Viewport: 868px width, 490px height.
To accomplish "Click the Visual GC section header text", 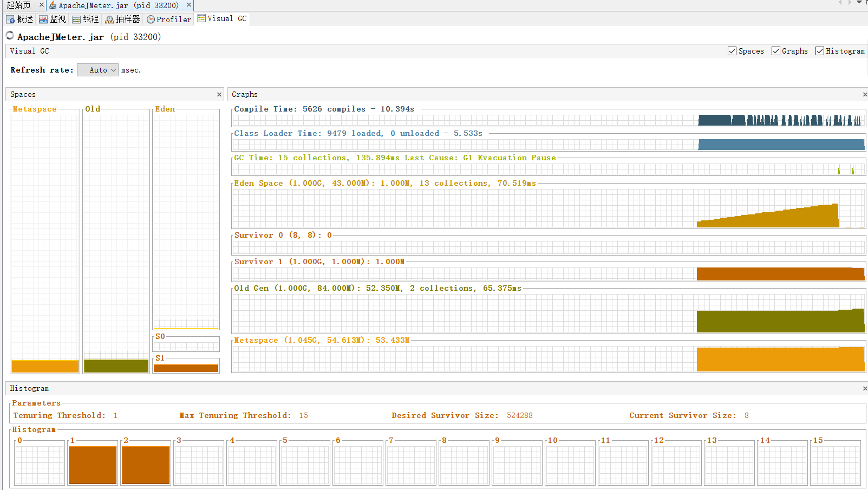I will [29, 51].
